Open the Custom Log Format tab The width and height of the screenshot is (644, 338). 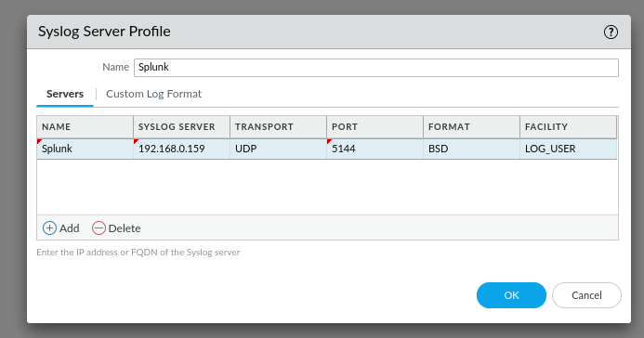[x=153, y=94]
